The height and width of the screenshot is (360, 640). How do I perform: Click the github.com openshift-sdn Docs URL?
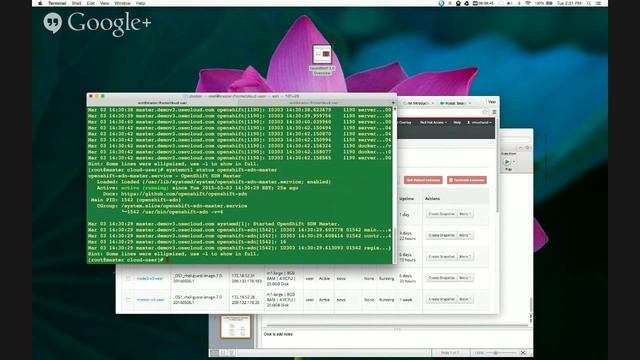[184, 194]
